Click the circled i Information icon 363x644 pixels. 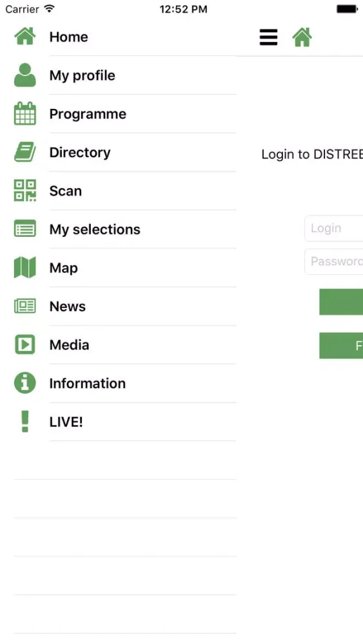(25, 383)
